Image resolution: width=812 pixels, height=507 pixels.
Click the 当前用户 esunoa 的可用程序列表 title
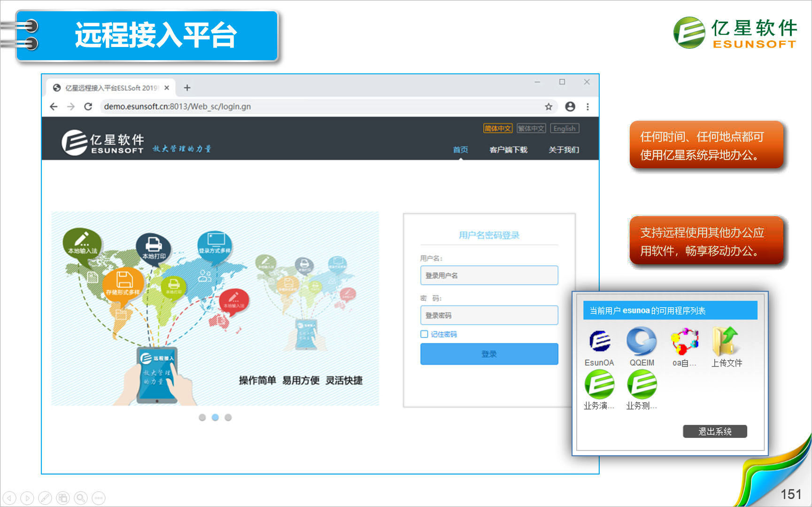[x=648, y=311]
